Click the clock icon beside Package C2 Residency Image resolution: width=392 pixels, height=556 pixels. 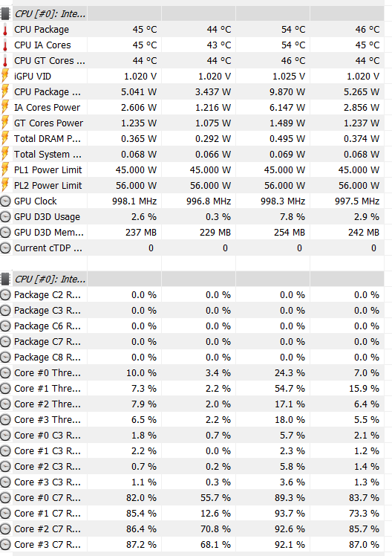coord(5,294)
